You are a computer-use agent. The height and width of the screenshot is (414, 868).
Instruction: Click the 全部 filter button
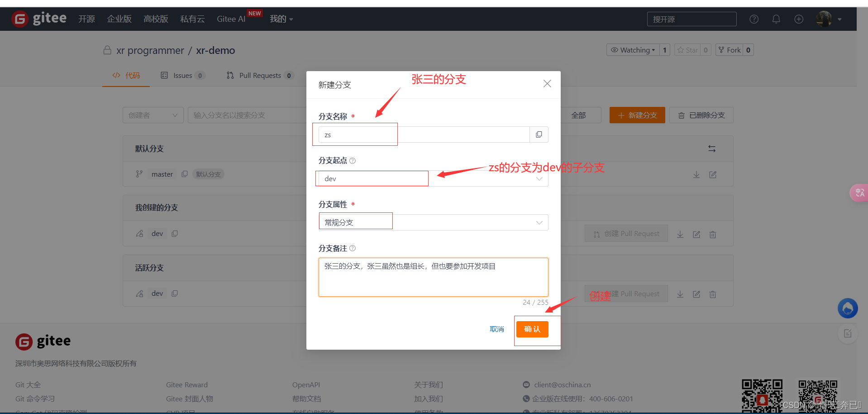coord(578,115)
